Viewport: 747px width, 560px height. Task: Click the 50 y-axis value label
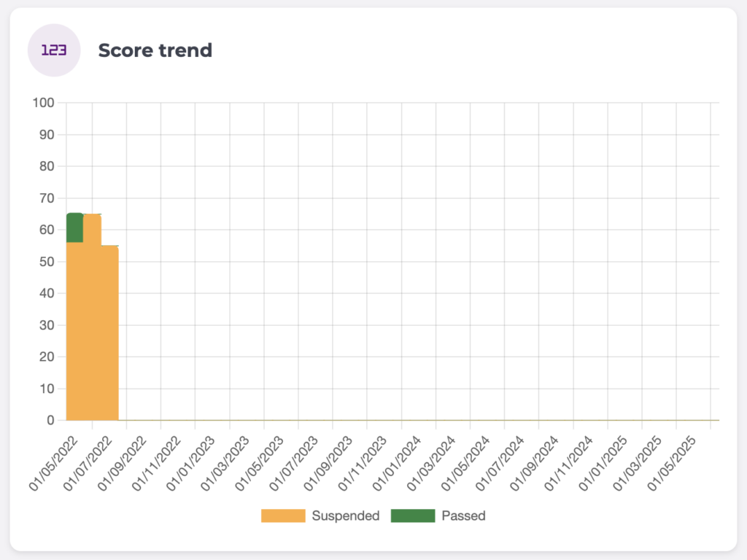click(47, 262)
